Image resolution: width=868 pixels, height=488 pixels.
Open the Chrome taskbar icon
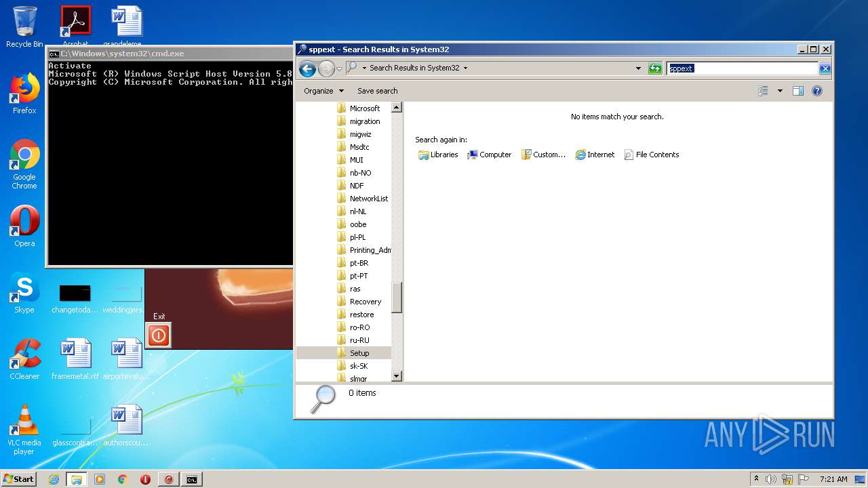[x=122, y=479]
